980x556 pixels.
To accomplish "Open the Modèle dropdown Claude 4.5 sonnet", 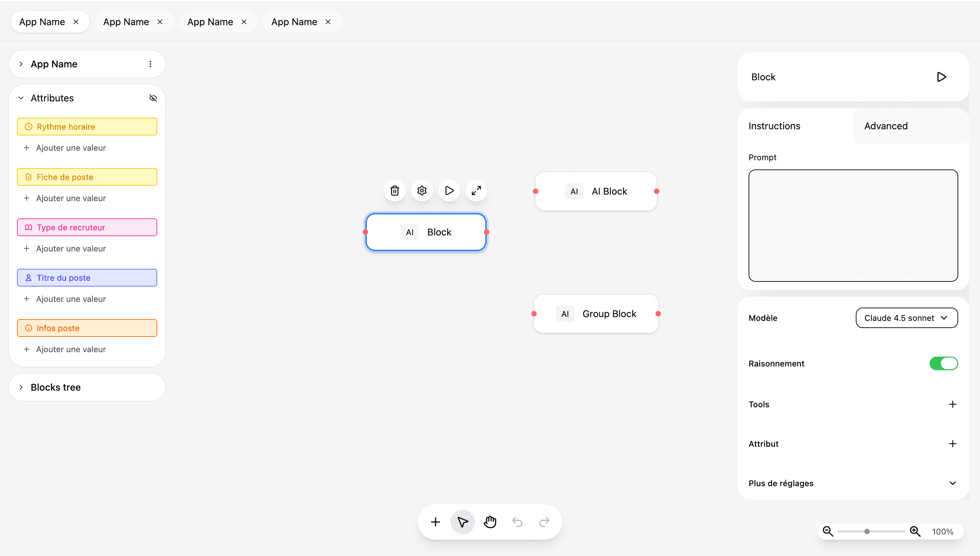I will pos(906,318).
